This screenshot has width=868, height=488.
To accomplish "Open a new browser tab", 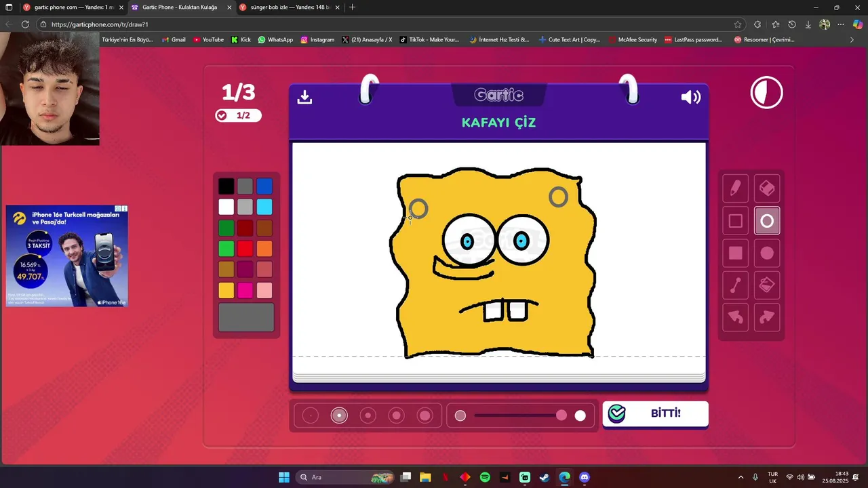I will 352,7.
